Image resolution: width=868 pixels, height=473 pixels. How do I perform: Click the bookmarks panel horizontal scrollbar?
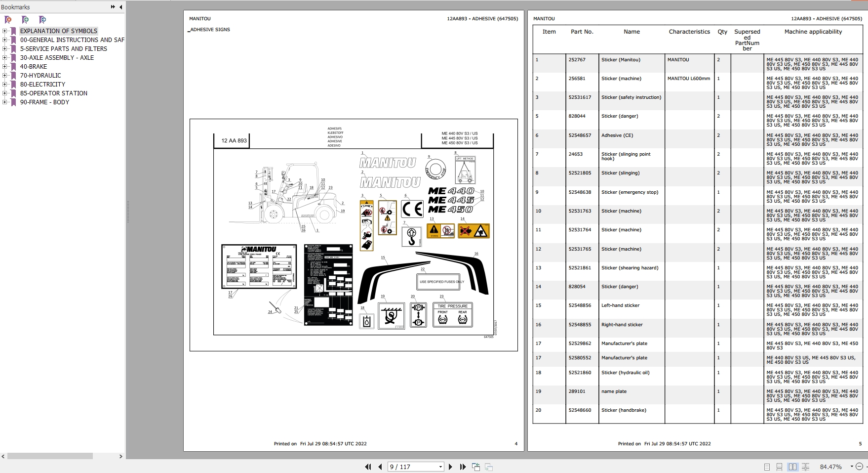tap(50, 456)
